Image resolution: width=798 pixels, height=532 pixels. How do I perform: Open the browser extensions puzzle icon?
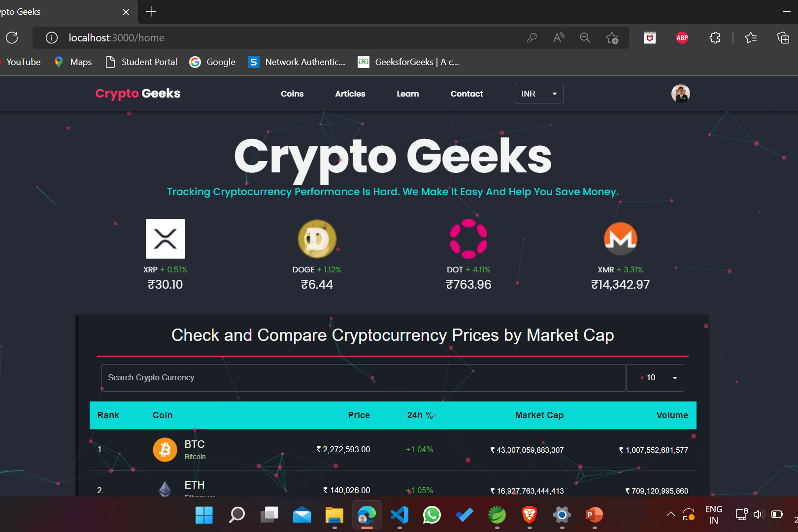[x=715, y=38]
